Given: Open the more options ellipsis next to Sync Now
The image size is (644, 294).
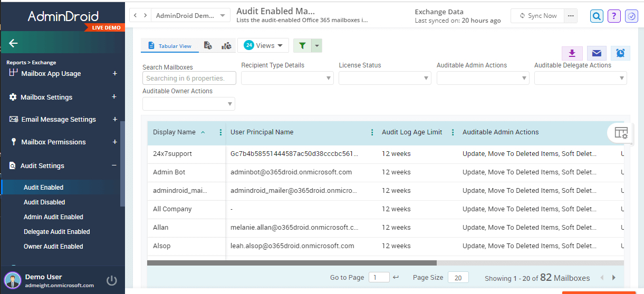Looking at the screenshot, I should pyautogui.click(x=570, y=16).
